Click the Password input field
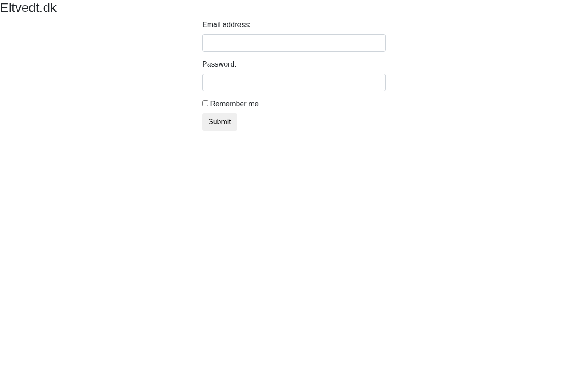588x368 pixels. (294, 82)
